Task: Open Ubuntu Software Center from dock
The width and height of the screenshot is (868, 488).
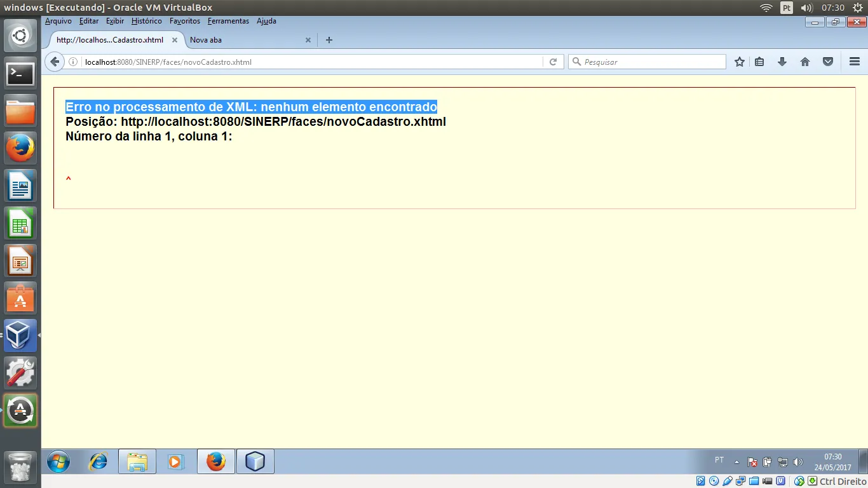Action: (21, 299)
